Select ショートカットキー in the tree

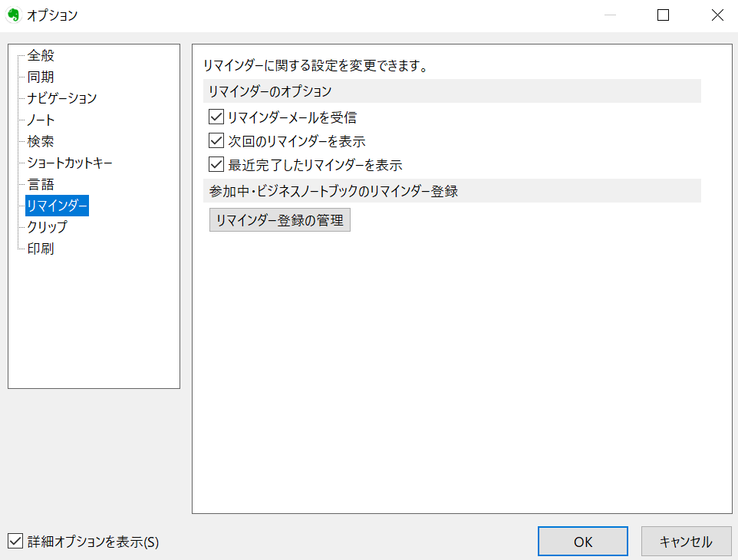(70, 163)
